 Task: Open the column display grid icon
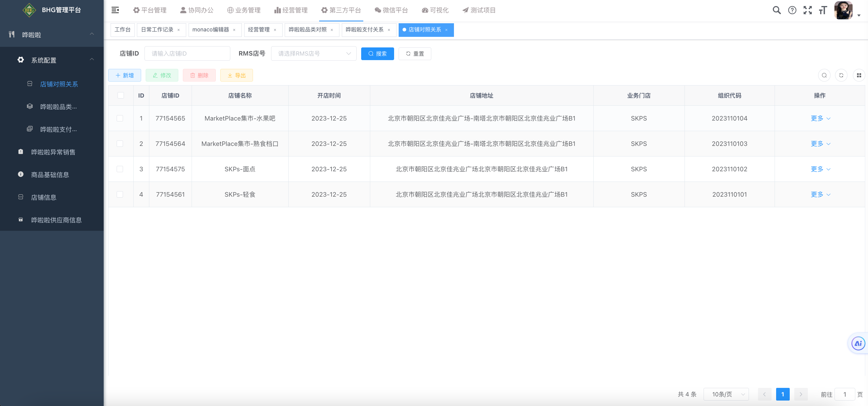tap(859, 75)
